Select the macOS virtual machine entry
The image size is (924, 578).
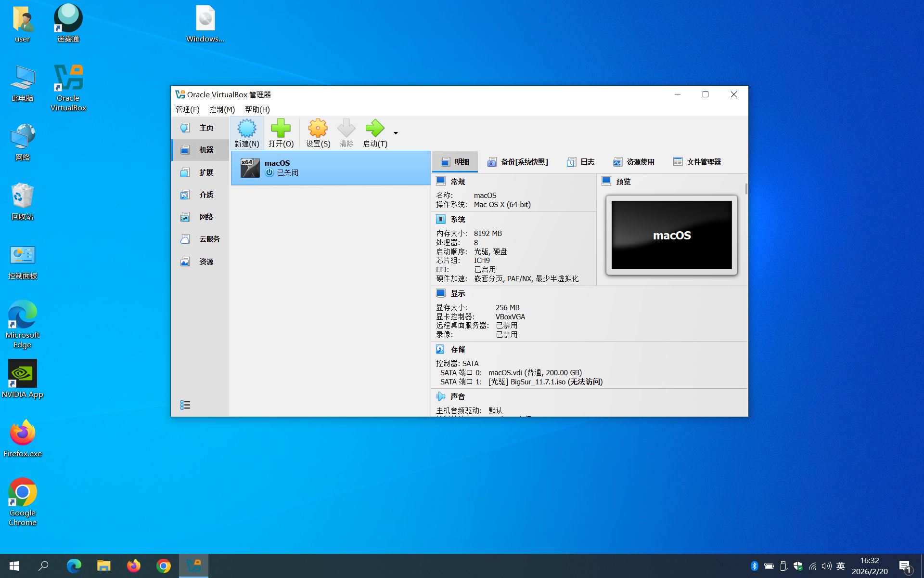[331, 168]
